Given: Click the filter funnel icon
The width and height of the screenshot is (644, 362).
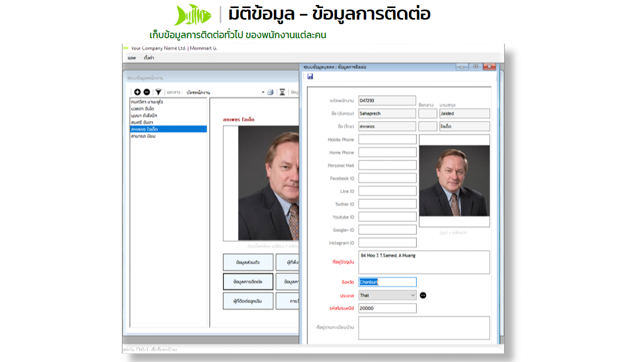Looking at the screenshot, I should pos(158,92).
